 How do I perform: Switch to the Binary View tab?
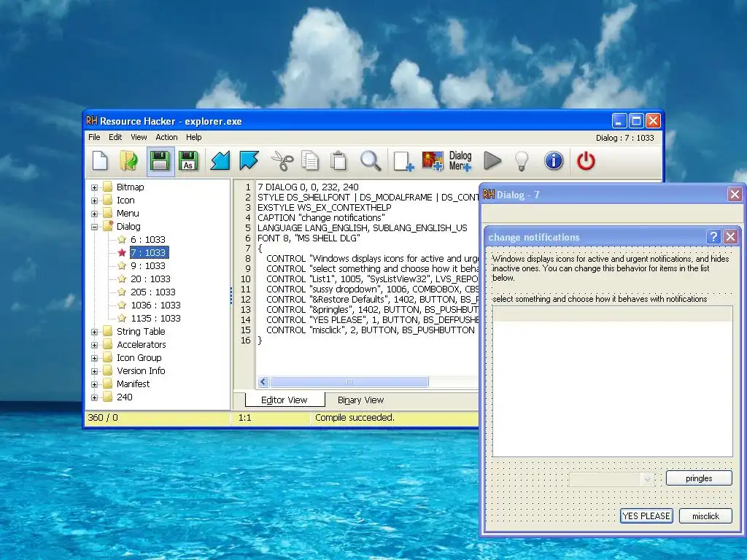360,400
